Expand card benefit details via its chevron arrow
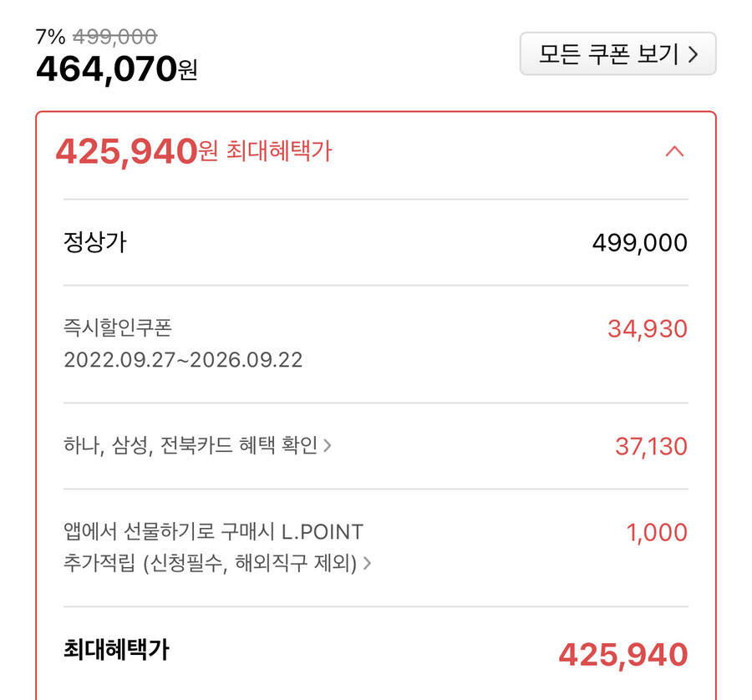Image resolution: width=752 pixels, height=700 pixels. coord(328,446)
